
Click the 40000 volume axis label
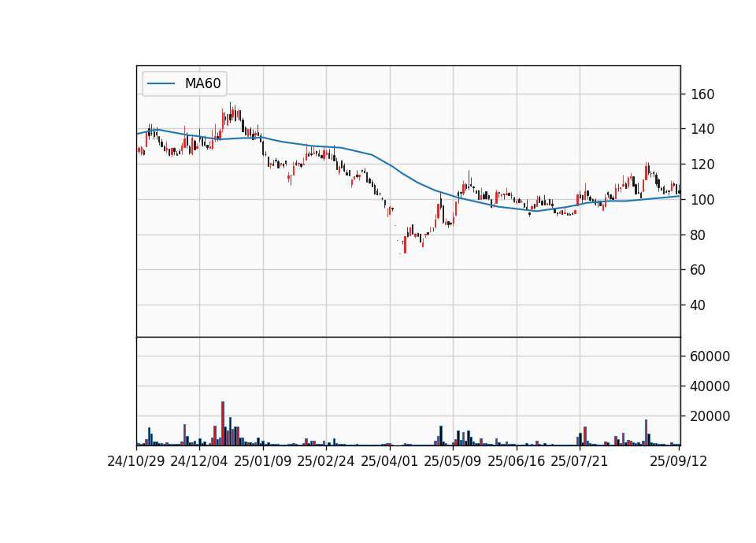710,386
